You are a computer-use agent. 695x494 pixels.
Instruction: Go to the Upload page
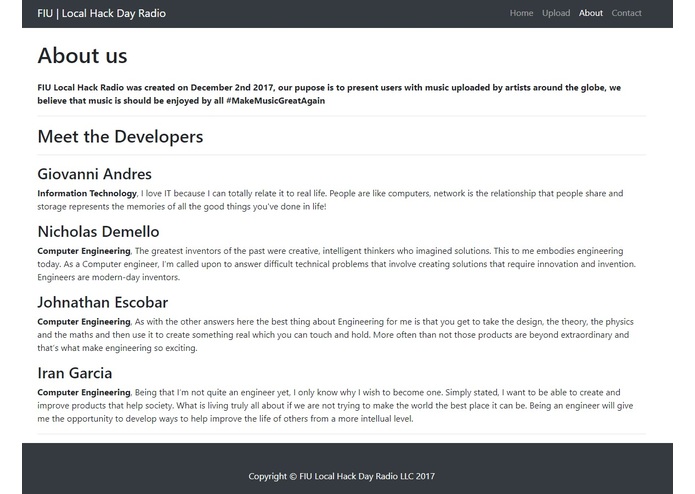coord(556,13)
